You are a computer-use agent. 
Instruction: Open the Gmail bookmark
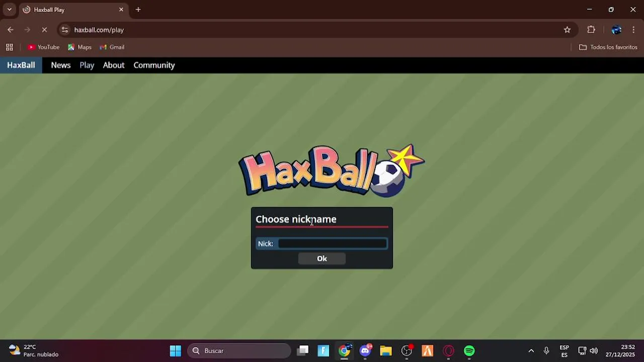(112, 47)
